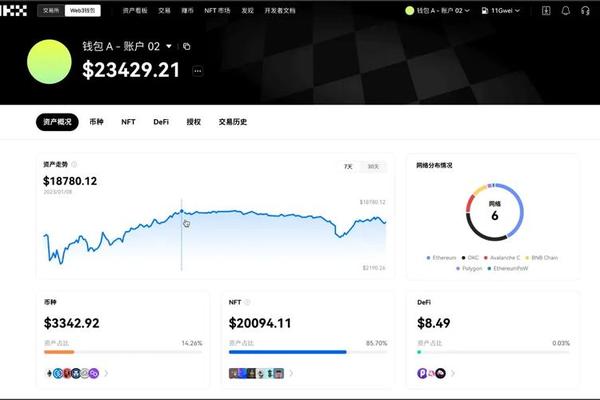Select the 30天 chart range
Viewport: 600px width, 400px height.
click(x=373, y=167)
